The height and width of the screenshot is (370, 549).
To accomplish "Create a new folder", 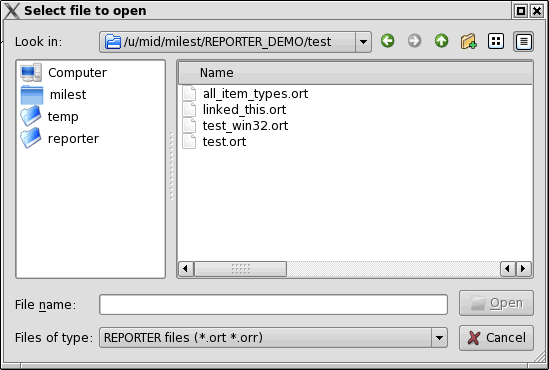I will coord(468,42).
